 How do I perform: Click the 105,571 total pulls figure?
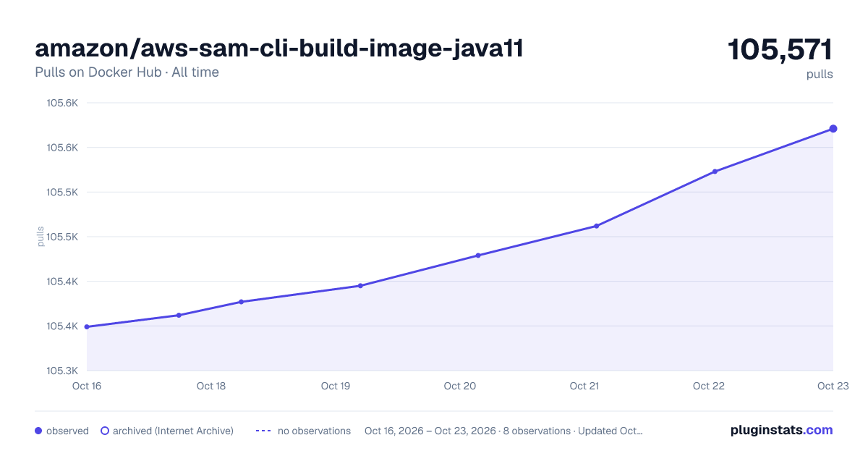780,50
